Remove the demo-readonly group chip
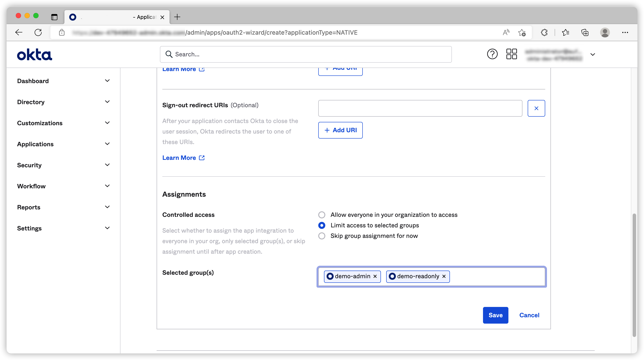644x360 pixels. [x=444, y=276]
